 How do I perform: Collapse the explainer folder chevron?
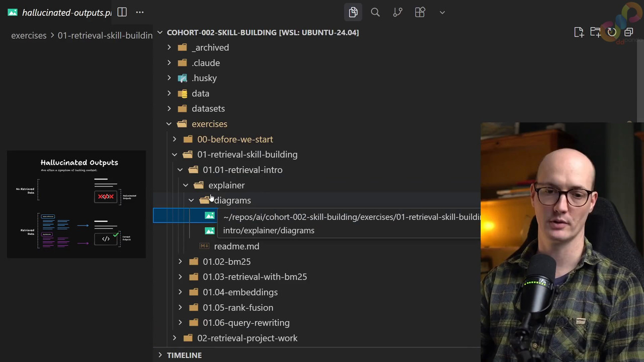(186, 185)
